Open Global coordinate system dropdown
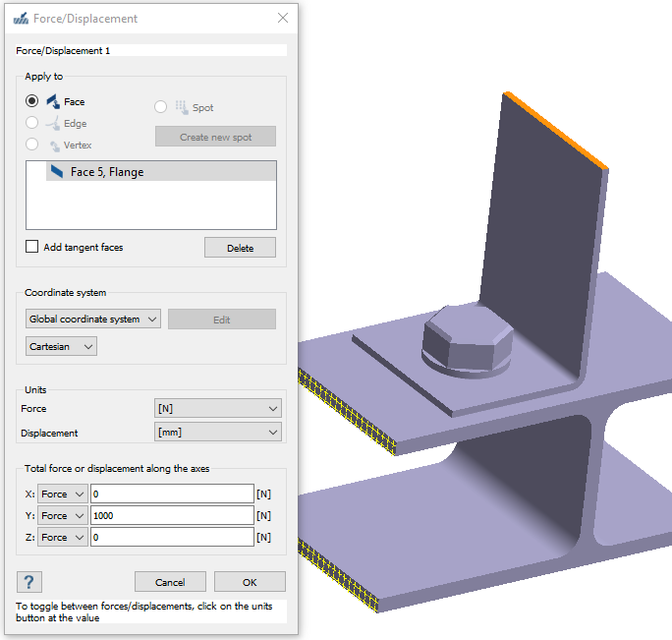Image resolution: width=672 pixels, height=640 pixels. click(x=93, y=319)
